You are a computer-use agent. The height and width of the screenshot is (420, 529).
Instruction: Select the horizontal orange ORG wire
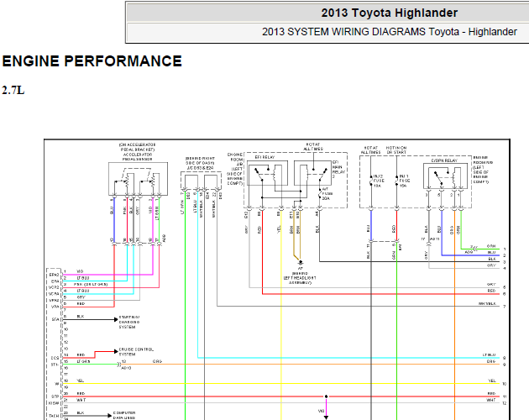pos(311,365)
